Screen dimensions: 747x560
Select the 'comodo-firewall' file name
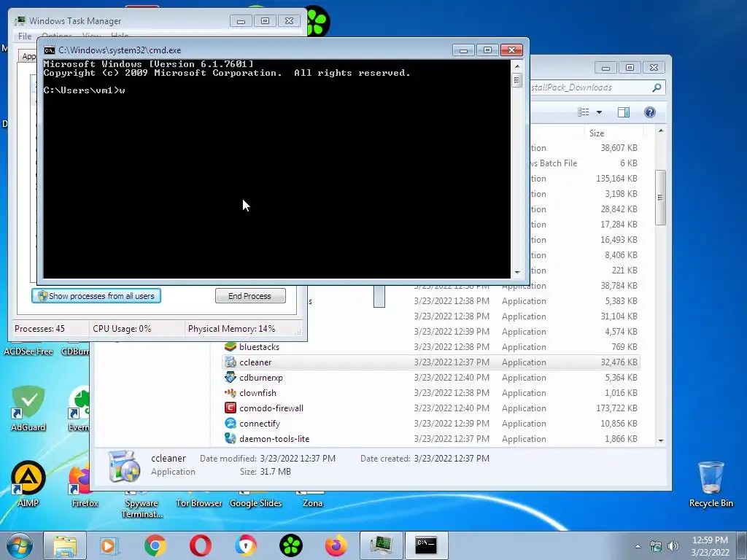click(x=271, y=408)
